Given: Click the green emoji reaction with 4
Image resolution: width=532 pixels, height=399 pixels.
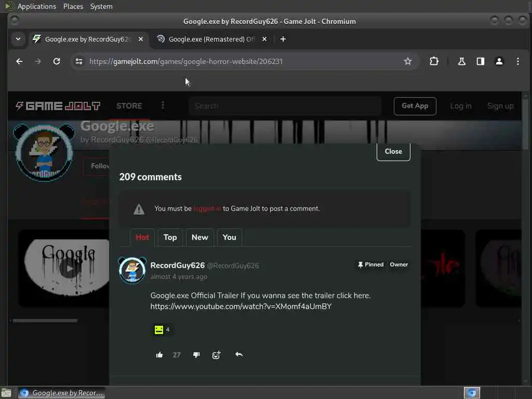Looking at the screenshot, I should (x=162, y=329).
